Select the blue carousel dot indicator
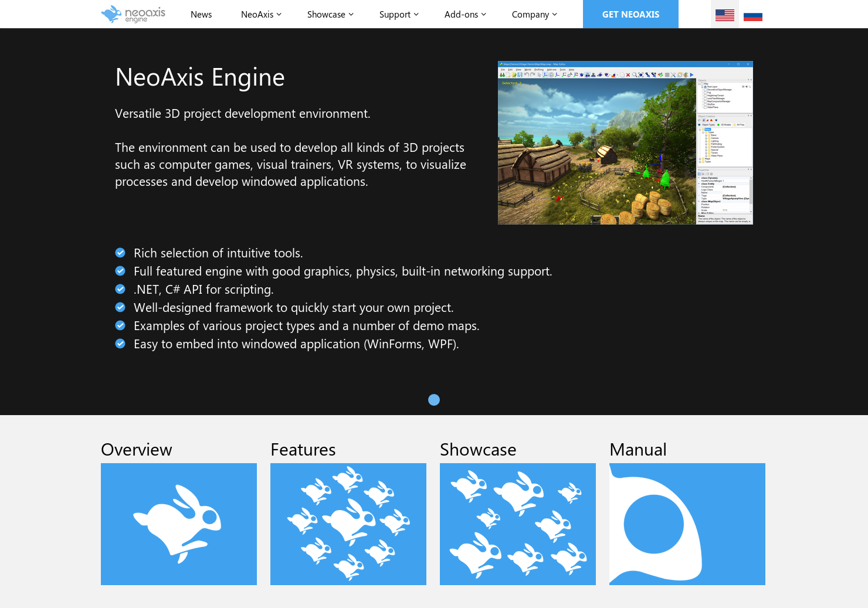Screen dimensions: 868x608 434,400
